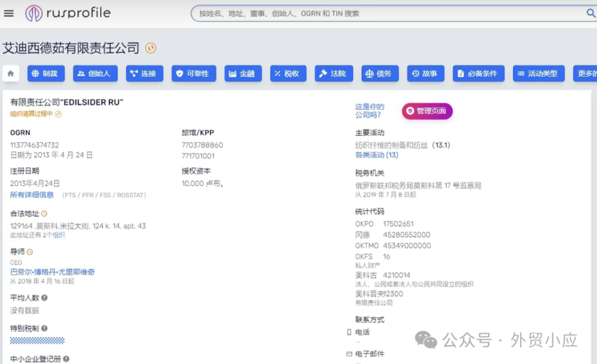Image resolution: width=597 pixels, height=364 pixels.
Task: Select the OKPO code 17502651
Action: click(x=398, y=224)
